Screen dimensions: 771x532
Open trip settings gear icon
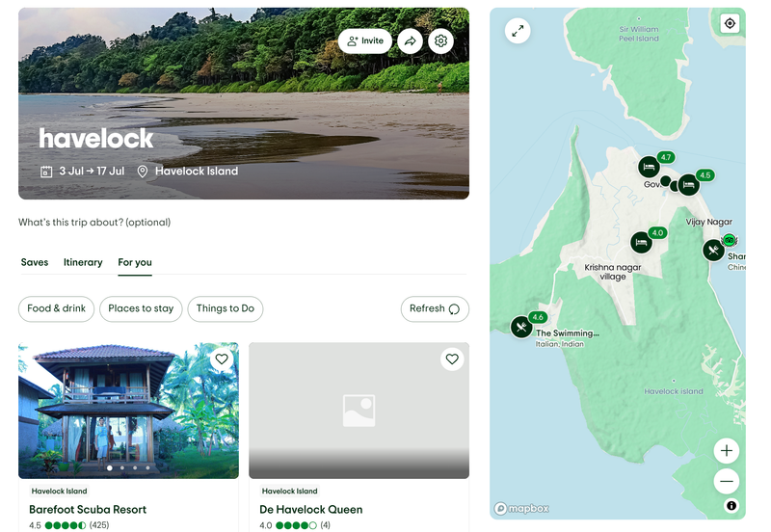coord(440,40)
